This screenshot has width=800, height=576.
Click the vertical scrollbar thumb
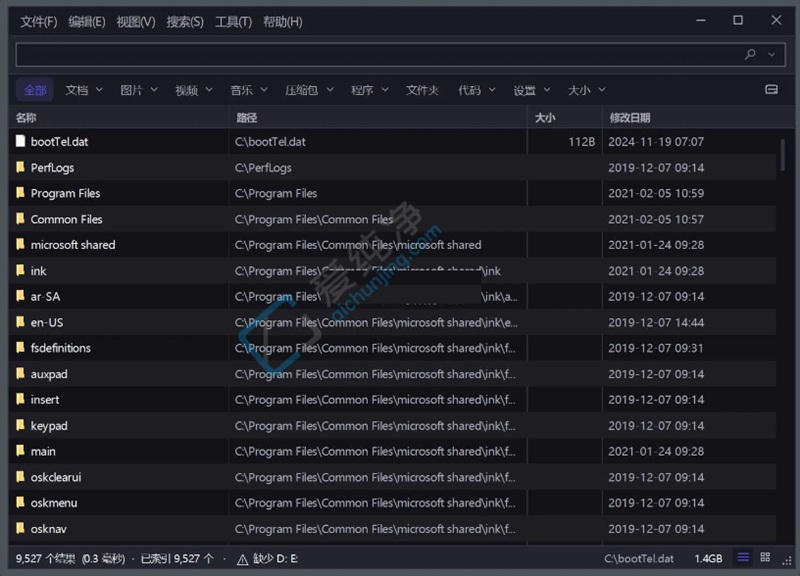click(783, 155)
